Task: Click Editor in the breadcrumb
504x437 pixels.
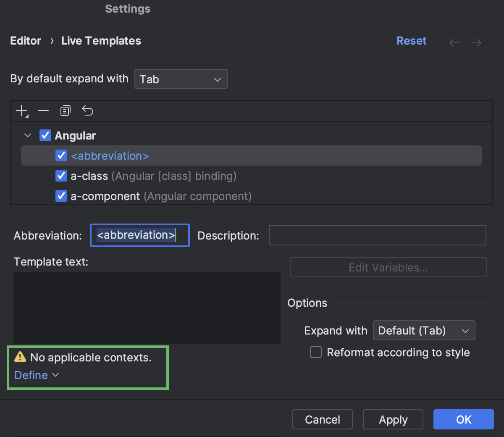Action: coord(25,40)
